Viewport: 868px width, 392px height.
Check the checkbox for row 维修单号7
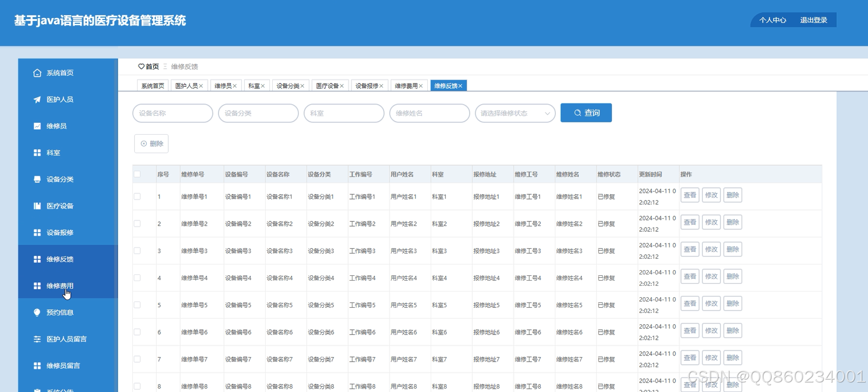137,359
